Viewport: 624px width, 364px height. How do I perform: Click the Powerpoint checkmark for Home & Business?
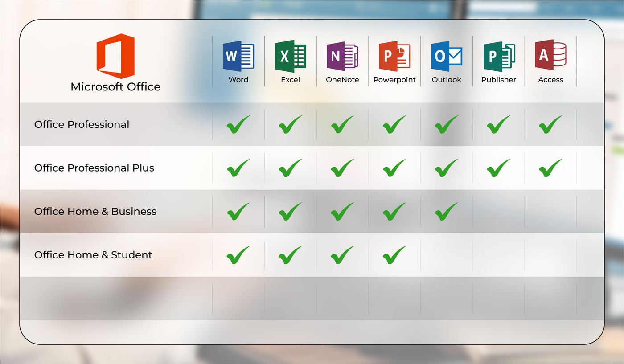coord(394,212)
